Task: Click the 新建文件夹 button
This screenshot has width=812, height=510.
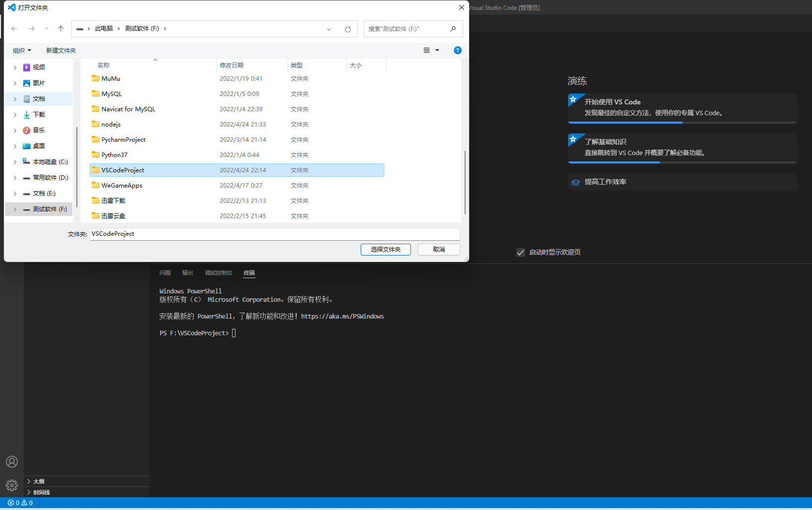Action: pyautogui.click(x=61, y=51)
